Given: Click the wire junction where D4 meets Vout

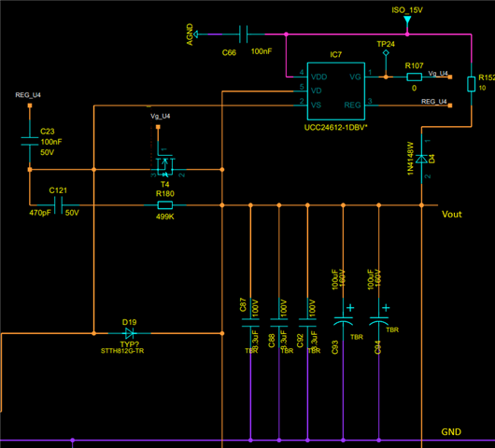Looking at the screenshot, I should (421, 205).
